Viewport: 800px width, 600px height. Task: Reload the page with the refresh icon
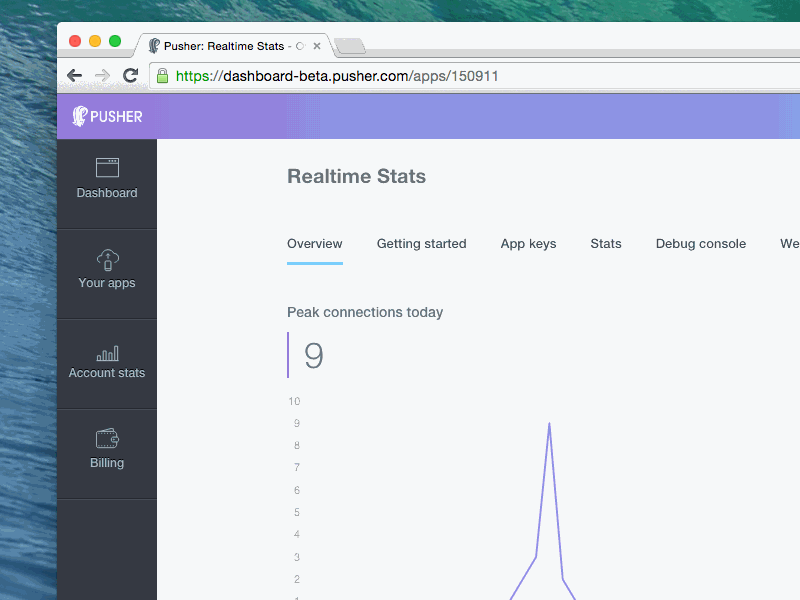[x=130, y=75]
